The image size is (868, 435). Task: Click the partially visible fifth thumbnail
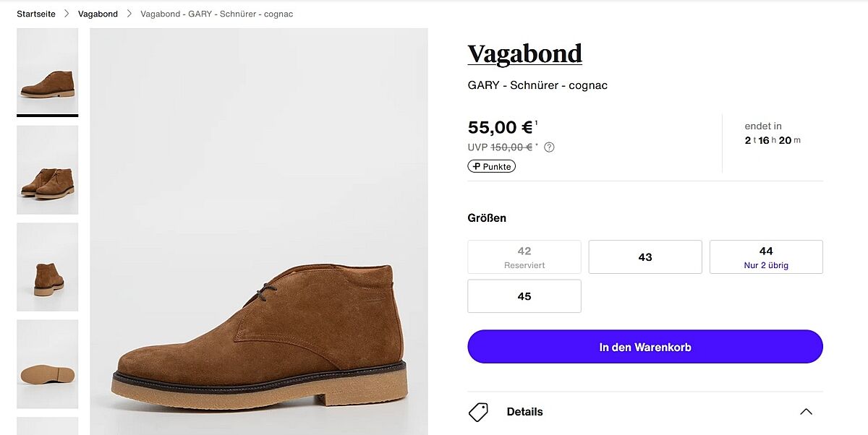pos(48,426)
